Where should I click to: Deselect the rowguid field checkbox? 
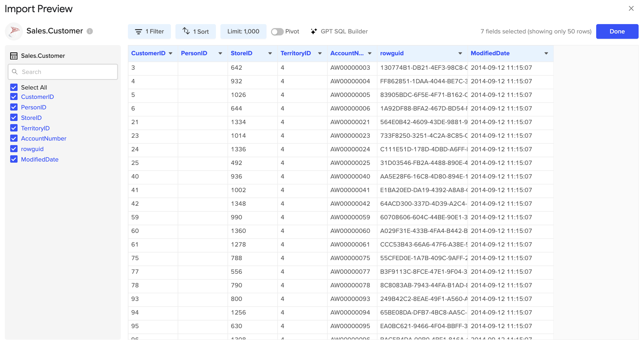pyautogui.click(x=14, y=148)
